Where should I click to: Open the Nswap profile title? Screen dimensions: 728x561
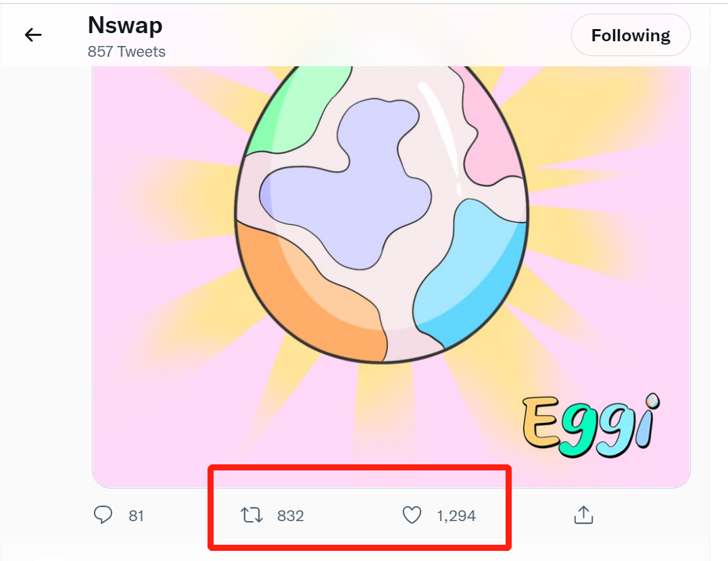click(x=125, y=26)
